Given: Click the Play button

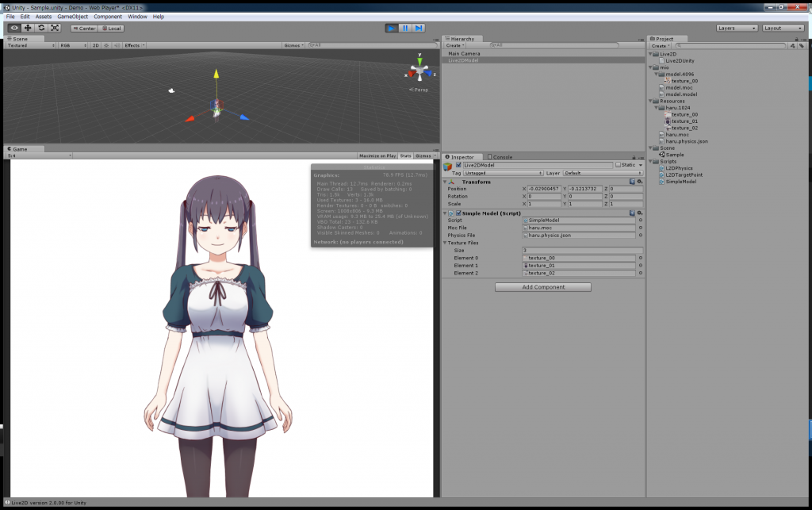Looking at the screenshot, I should [392, 28].
